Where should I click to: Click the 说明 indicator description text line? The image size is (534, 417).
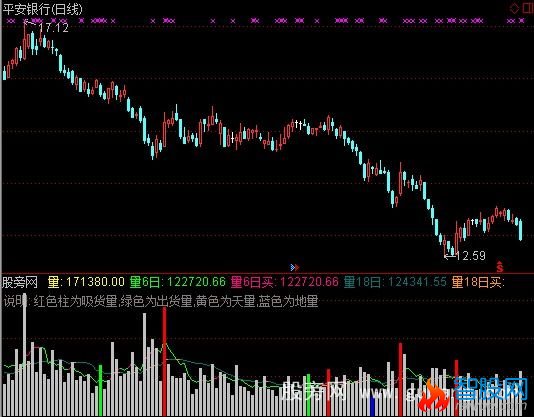[x=161, y=301]
